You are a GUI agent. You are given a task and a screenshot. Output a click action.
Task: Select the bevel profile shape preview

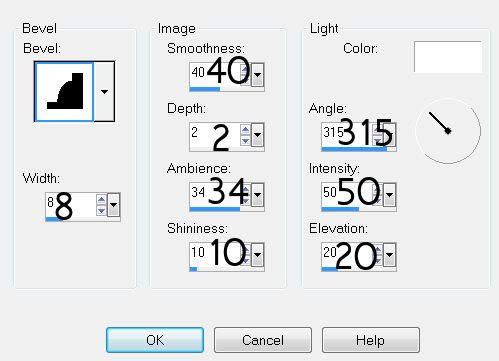tap(64, 91)
